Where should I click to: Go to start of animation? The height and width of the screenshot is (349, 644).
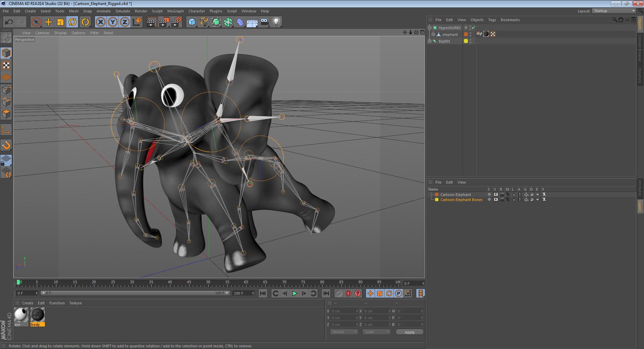pyautogui.click(x=263, y=294)
